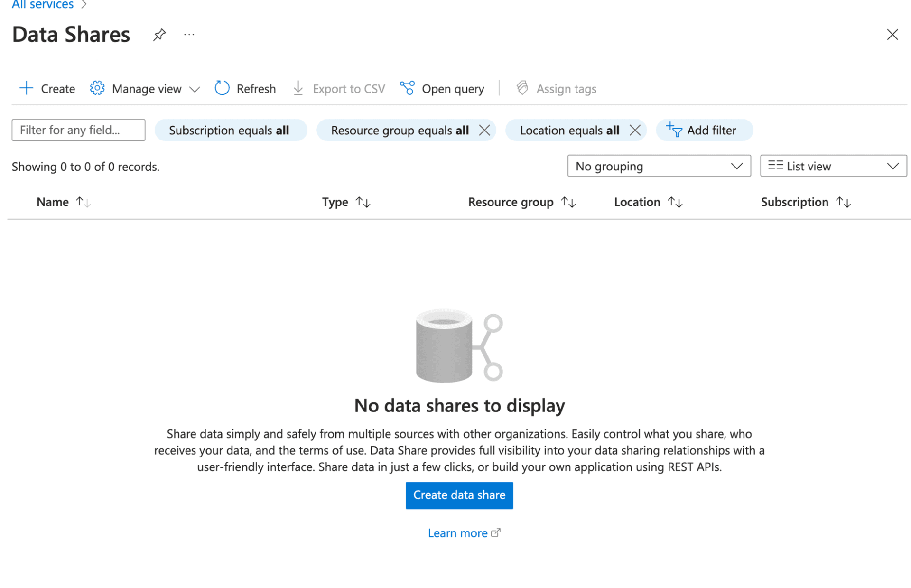The height and width of the screenshot is (588, 911).
Task: Open Resource group equals all filter
Action: tap(400, 130)
